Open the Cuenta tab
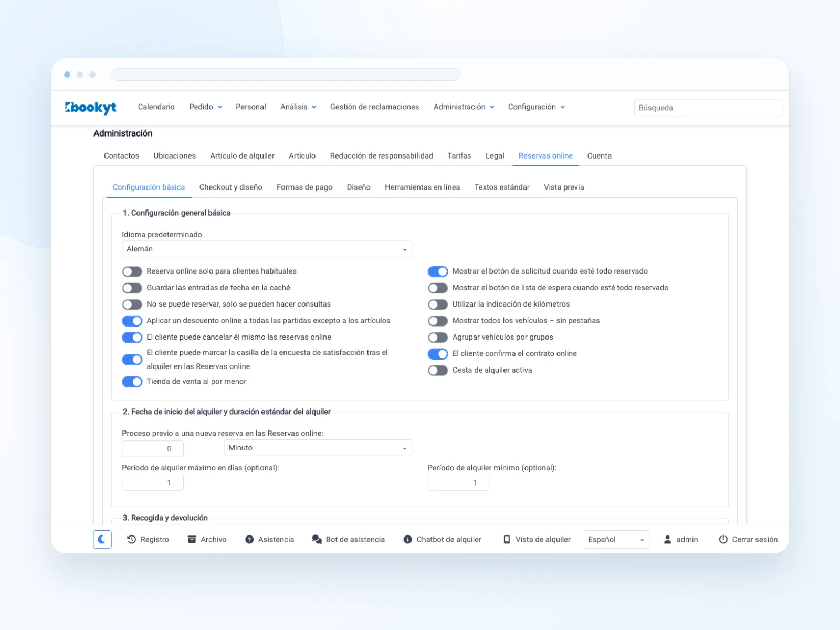 (599, 155)
